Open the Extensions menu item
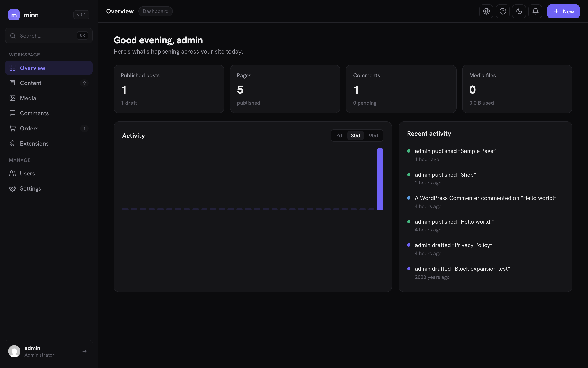The width and height of the screenshot is (588, 368). tap(49, 143)
